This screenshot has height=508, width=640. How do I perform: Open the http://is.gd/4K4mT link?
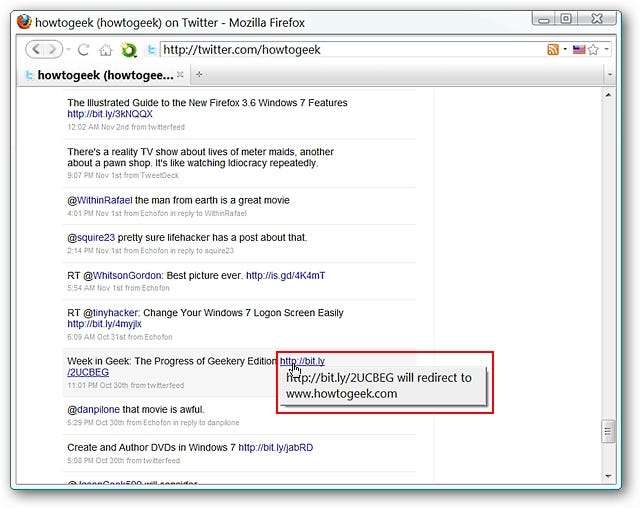click(285, 275)
